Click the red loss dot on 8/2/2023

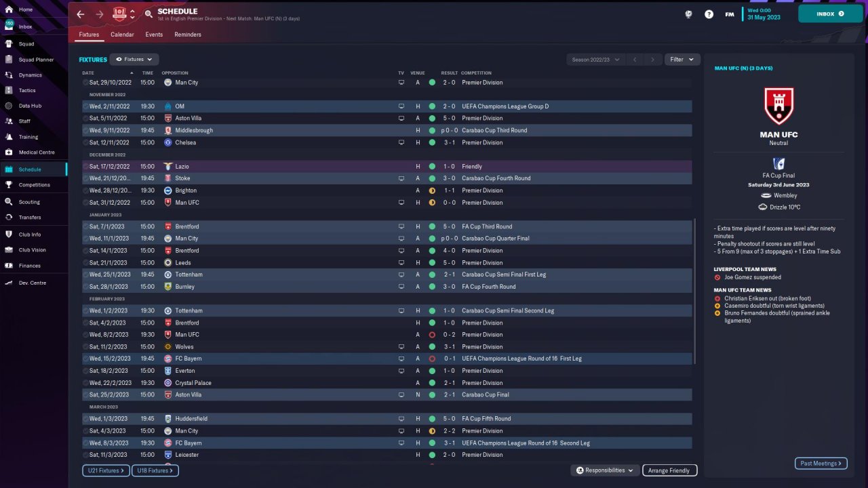pos(432,335)
